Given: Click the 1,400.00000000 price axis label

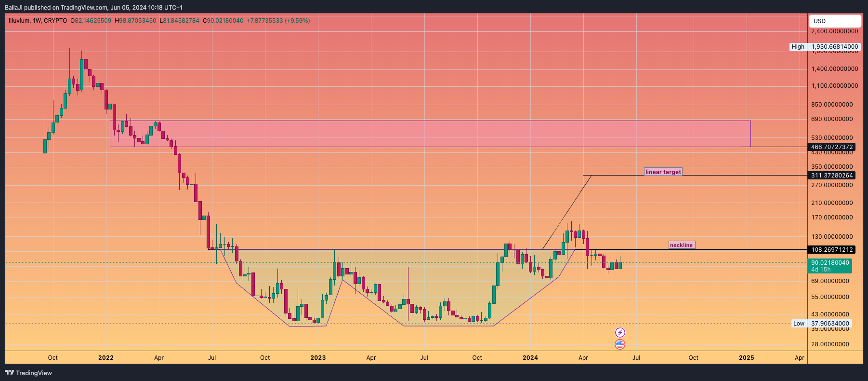Looking at the screenshot, I should (835, 69).
